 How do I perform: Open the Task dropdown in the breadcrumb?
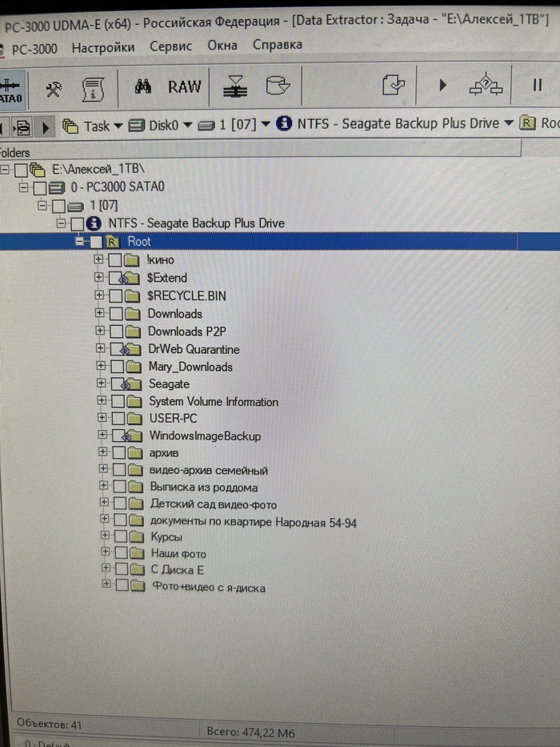point(118,127)
